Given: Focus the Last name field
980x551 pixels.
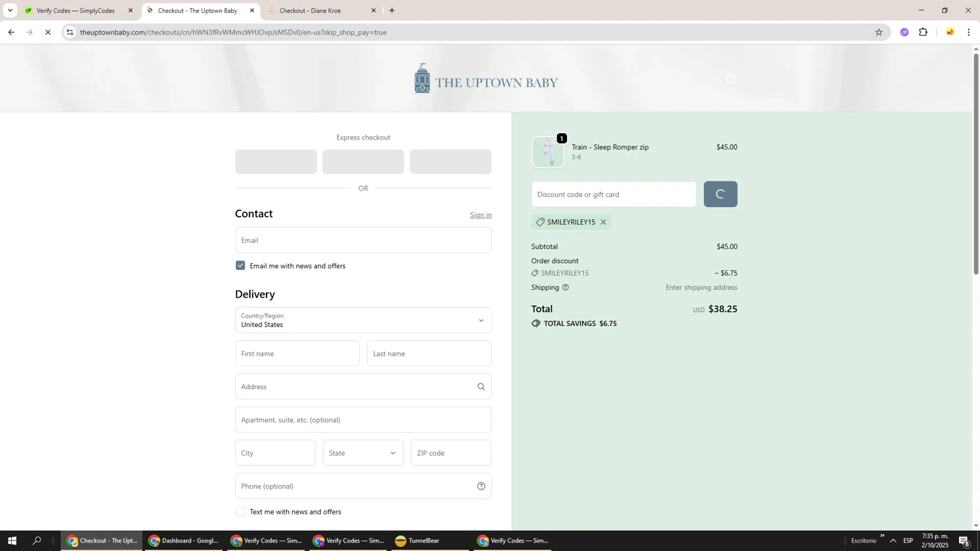Looking at the screenshot, I should 429,353.
